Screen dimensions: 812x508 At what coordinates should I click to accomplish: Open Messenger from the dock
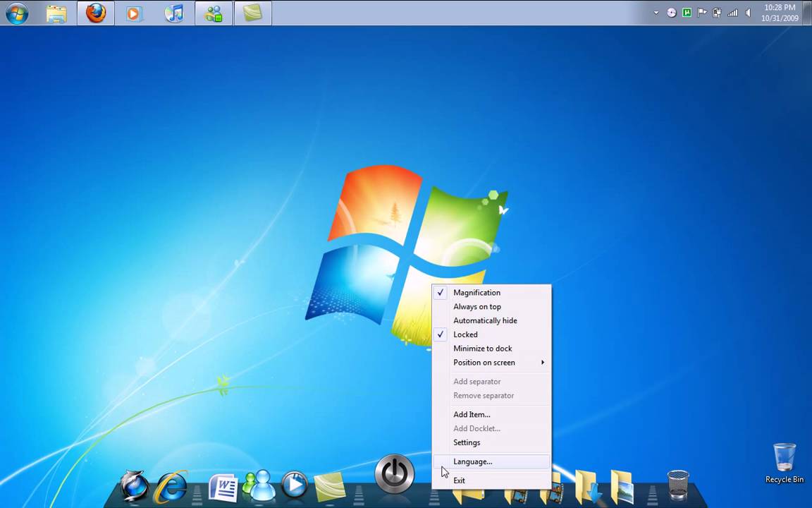pyautogui.click(x=259, y=485)
